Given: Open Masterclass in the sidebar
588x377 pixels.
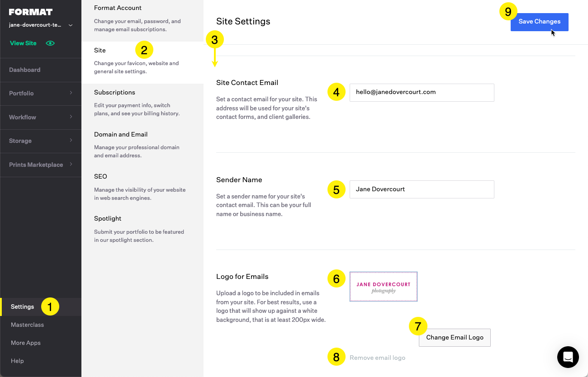Looking at the screenshot, I should [27, 325].
